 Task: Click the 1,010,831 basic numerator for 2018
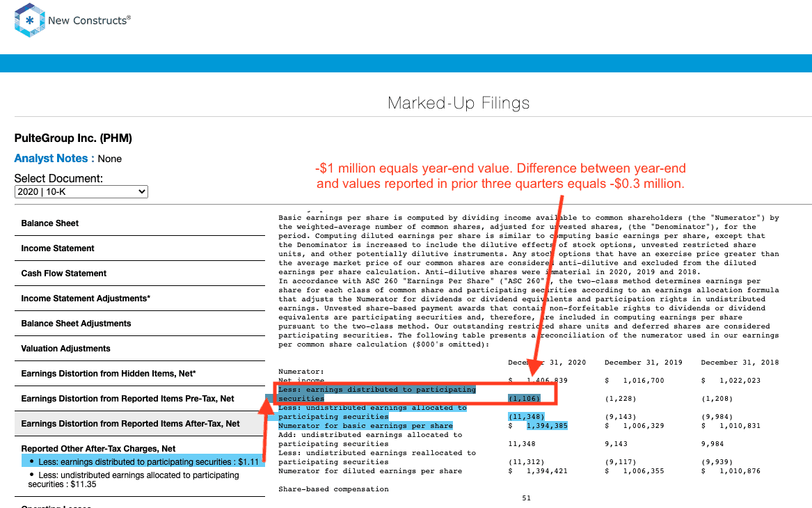point(740,426)
